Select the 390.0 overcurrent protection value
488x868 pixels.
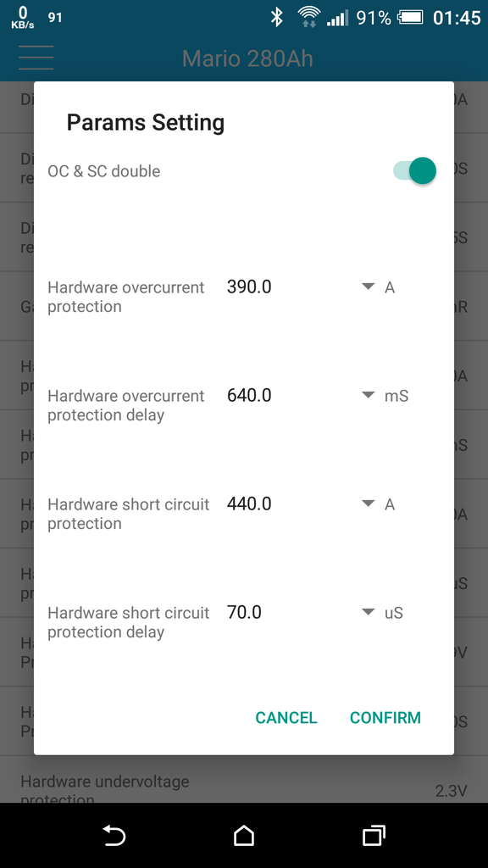coord(249,287)
